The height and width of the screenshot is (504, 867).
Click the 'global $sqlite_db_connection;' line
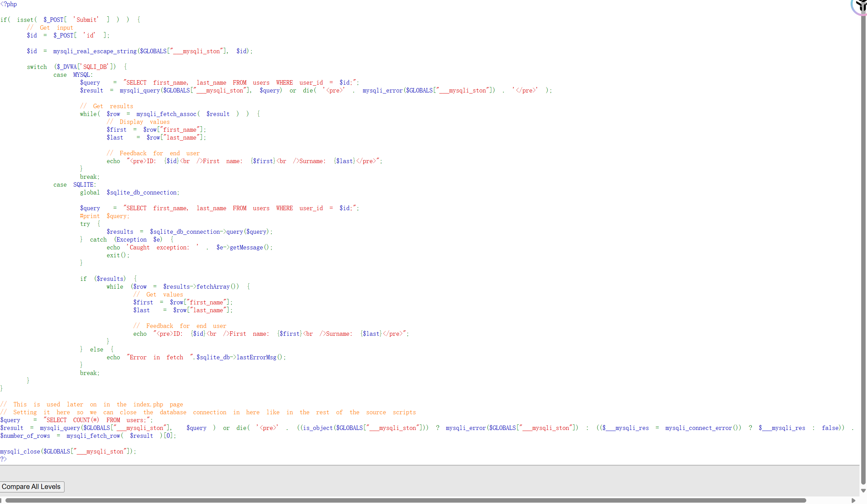[x=129, y=192]
